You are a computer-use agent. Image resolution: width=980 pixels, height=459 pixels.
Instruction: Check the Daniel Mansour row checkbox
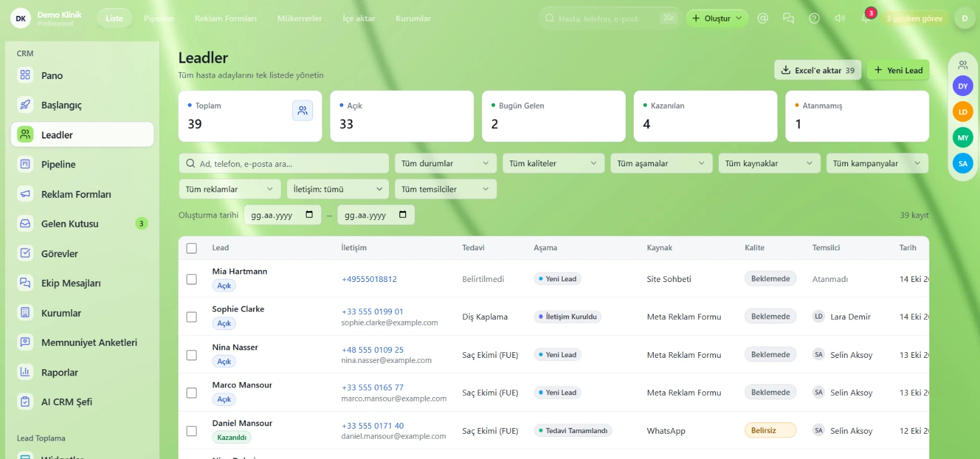pos(192,431)
